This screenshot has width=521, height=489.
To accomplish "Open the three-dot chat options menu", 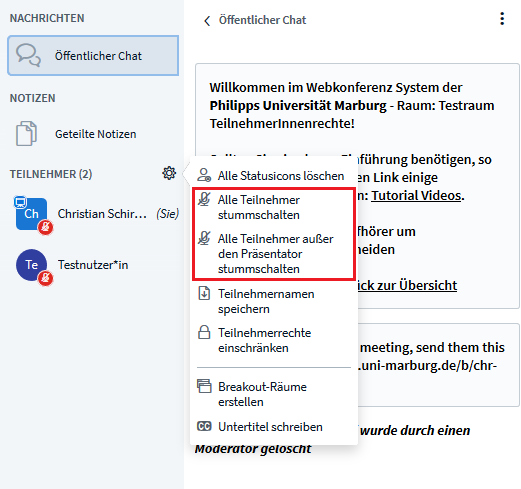I will point(502,19).
